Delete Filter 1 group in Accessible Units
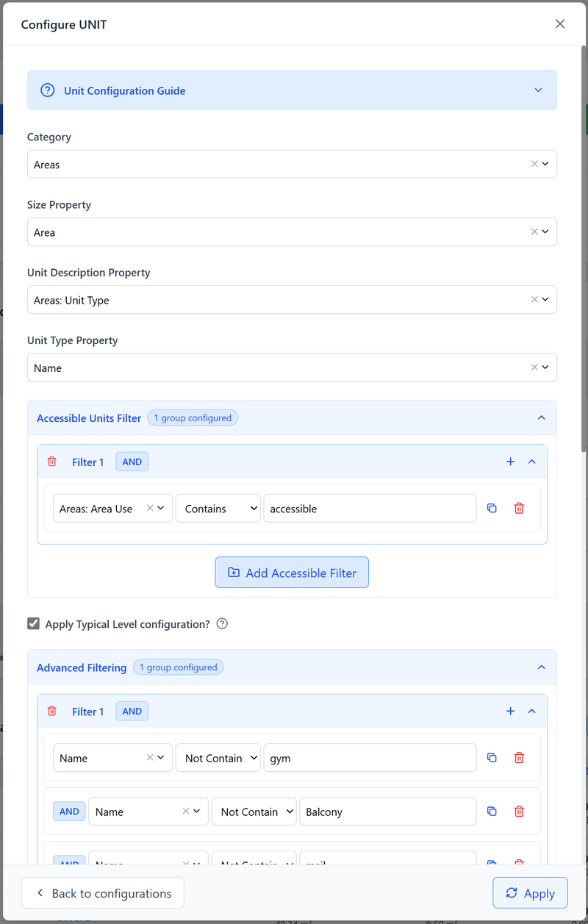588x924 pixels. click(x=51, y=462)
